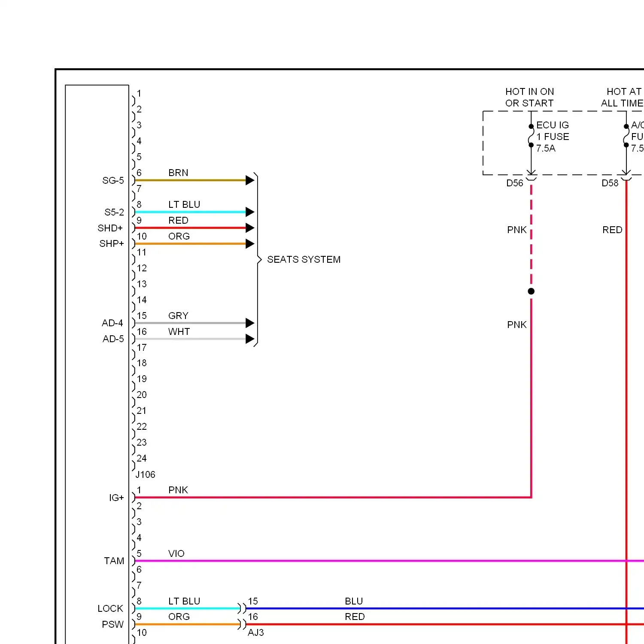Select the GRY wire label at pin 15

tap(178, 316)
